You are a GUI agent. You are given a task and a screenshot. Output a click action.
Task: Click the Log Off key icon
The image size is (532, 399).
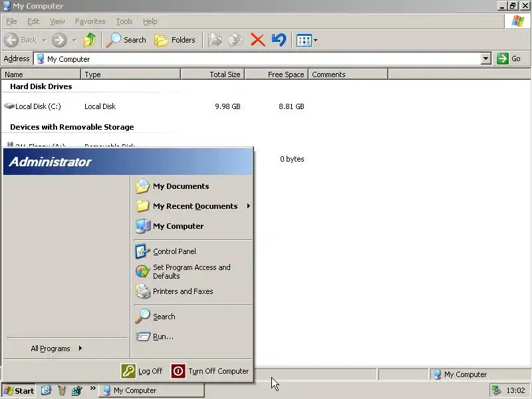point(128,371)
